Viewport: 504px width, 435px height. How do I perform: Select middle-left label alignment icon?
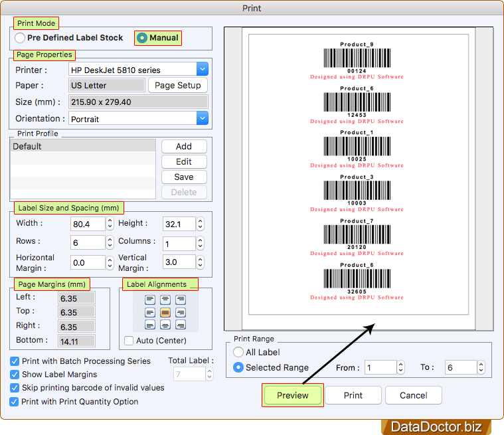point(150,312)
